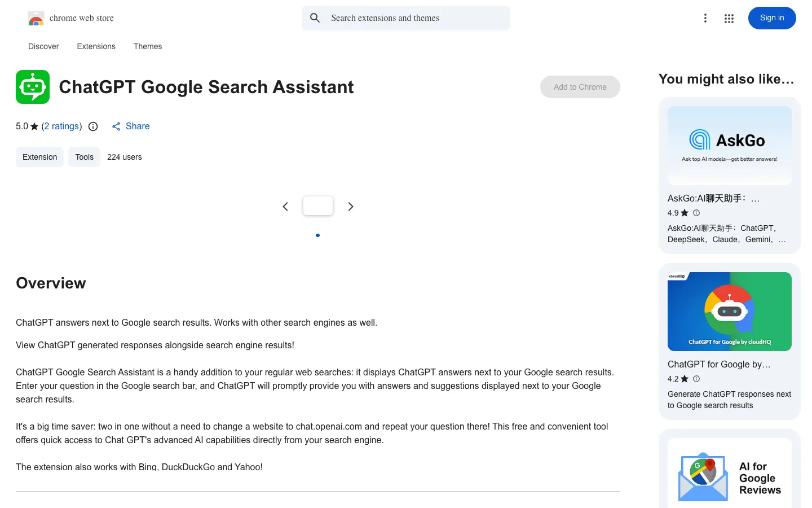Click the Sign in button
812x508 pixels.
tap(772, 18)
